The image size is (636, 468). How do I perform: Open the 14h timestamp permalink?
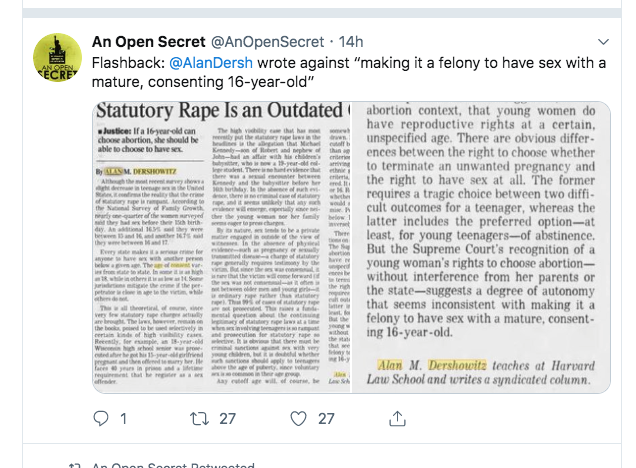pos(351,42)
